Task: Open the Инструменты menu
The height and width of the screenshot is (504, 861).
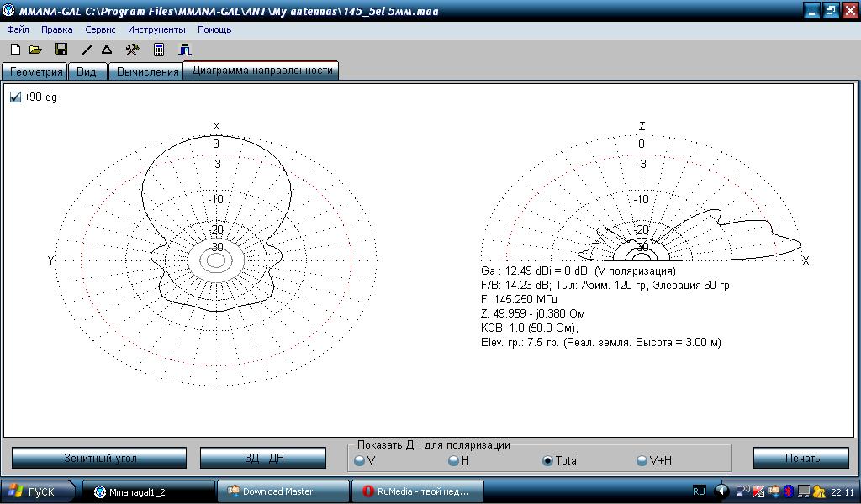Action: click(156, 29)
